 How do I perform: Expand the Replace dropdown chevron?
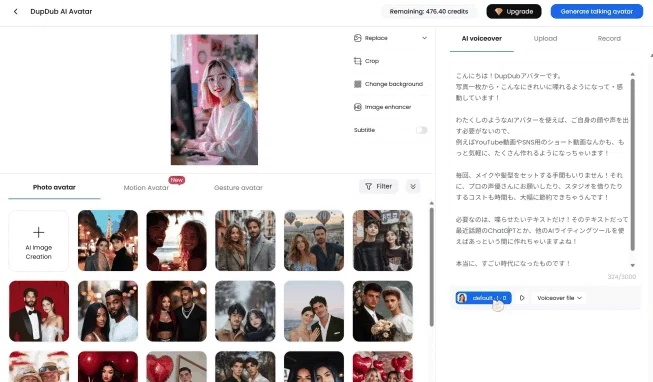pyautogui.click(x=424, y=38)
